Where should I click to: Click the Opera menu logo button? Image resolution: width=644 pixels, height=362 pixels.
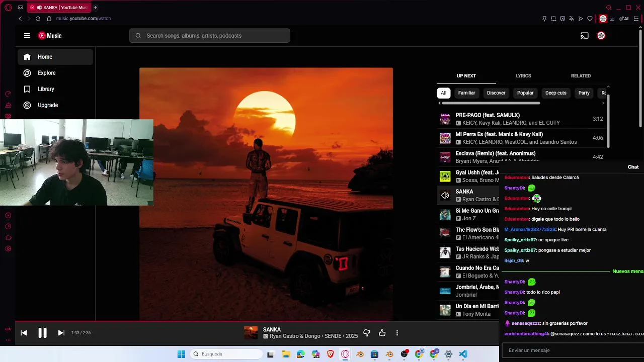coord(8,8)
